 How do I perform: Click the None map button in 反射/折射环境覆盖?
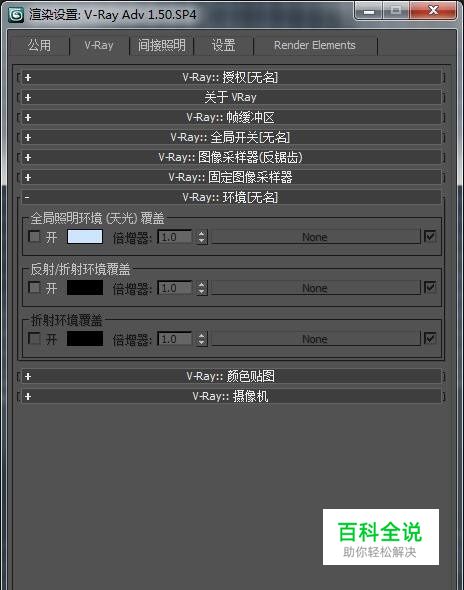[x=315, y=288]
